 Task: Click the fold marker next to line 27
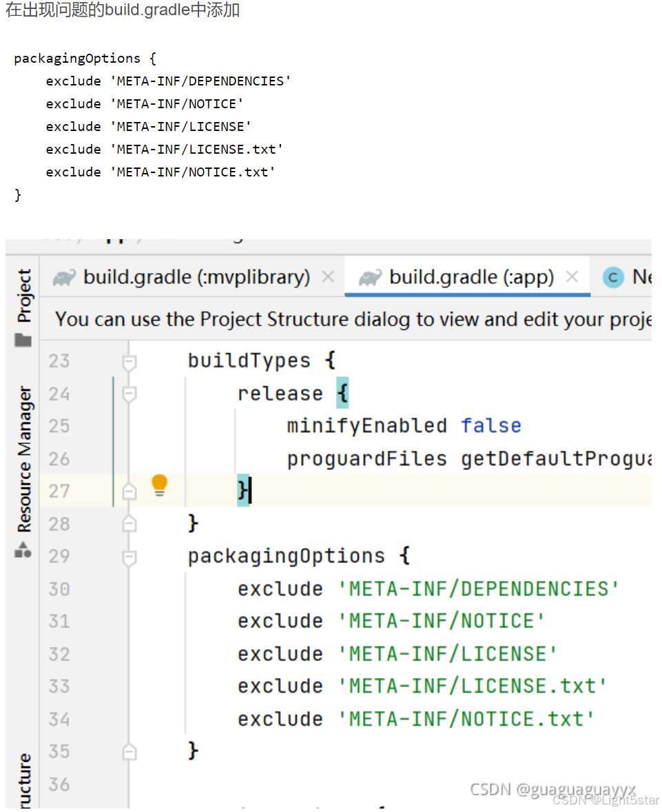[129, 490]
